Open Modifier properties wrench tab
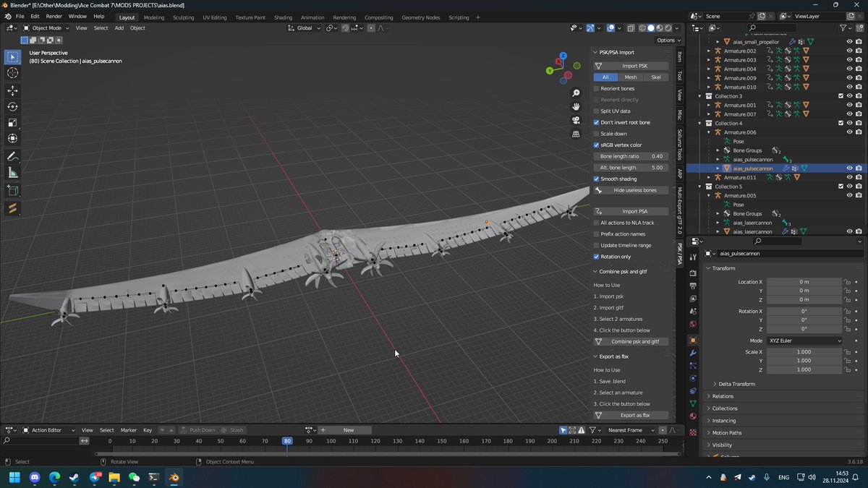Screen dimensions: 868x488 pos(693,352)
